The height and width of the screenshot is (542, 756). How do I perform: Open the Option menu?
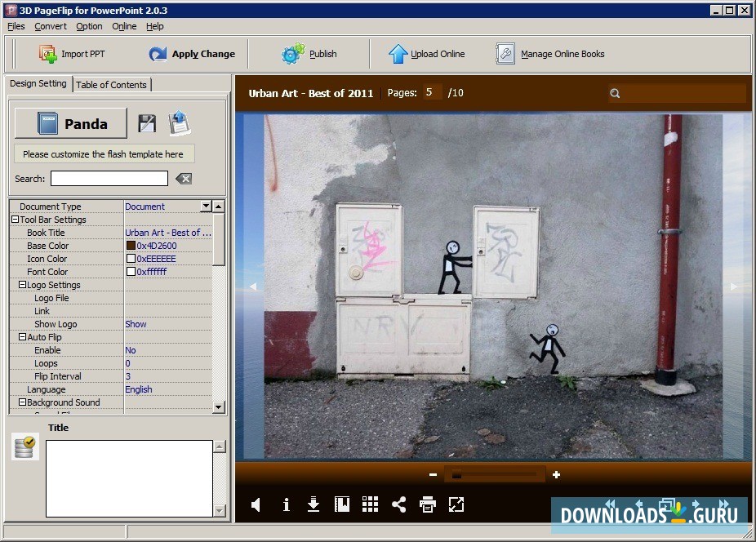[89, 26]
